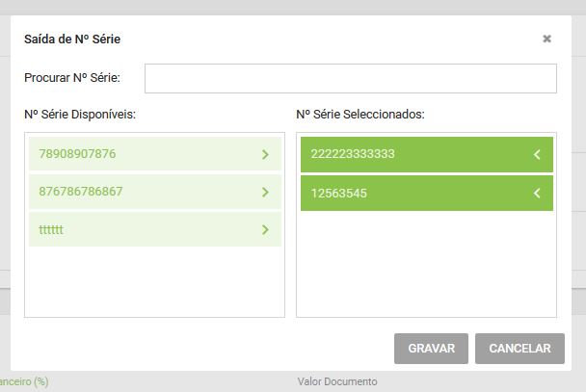
Task: Select serial number 78908907876 text
Action: point(77,154)
